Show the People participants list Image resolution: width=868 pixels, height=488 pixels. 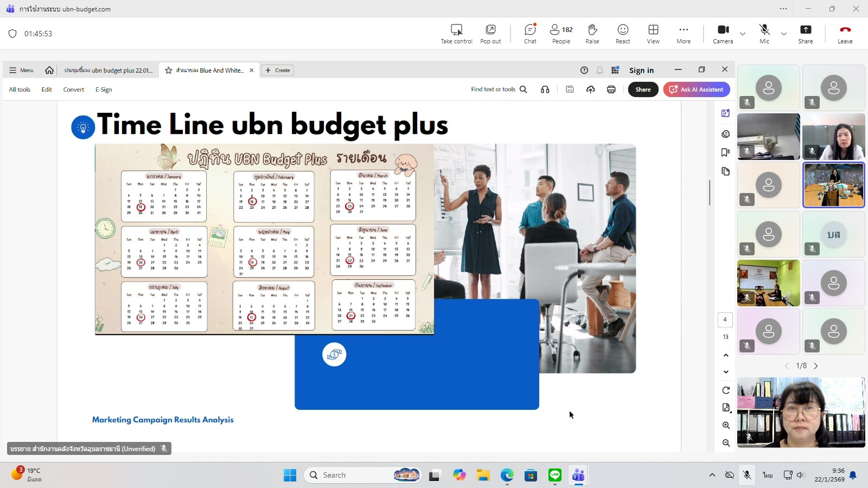click(x=561, y=34)
